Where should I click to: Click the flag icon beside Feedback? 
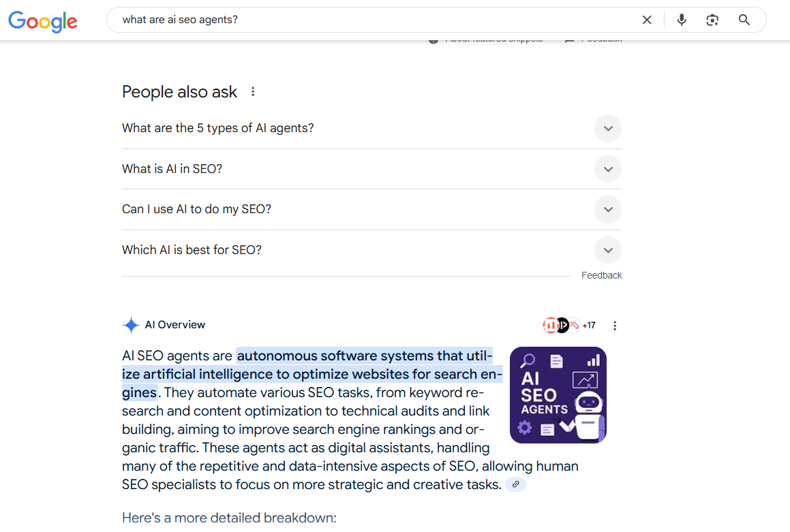[571, 39]
